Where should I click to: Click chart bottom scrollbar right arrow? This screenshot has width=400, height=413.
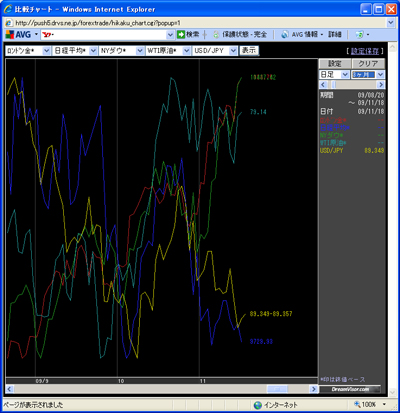point(313,389)
